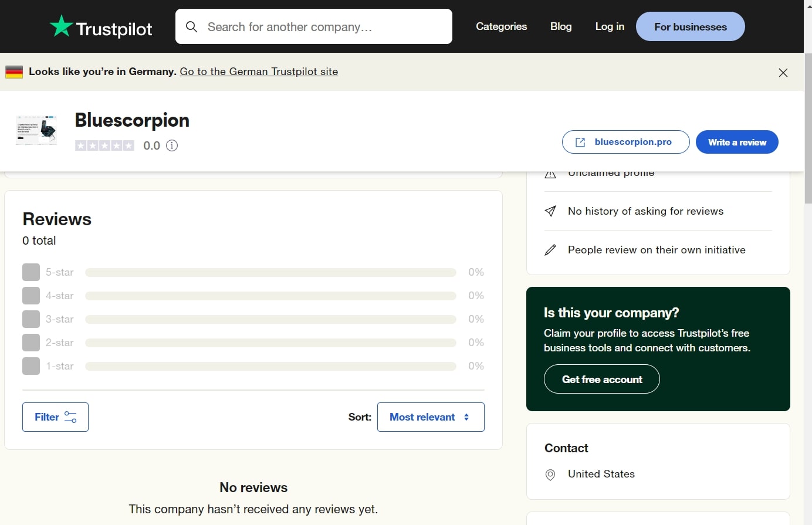This screenshot has width=812, height=525.
Task: Click the paper plane icon beside No history
Action: [x=550, y=211]
